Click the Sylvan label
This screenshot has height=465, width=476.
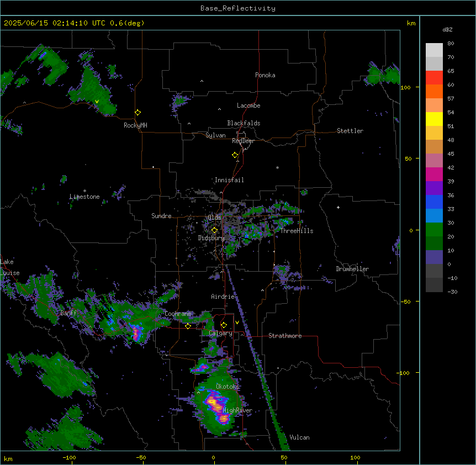pos(215,135)
